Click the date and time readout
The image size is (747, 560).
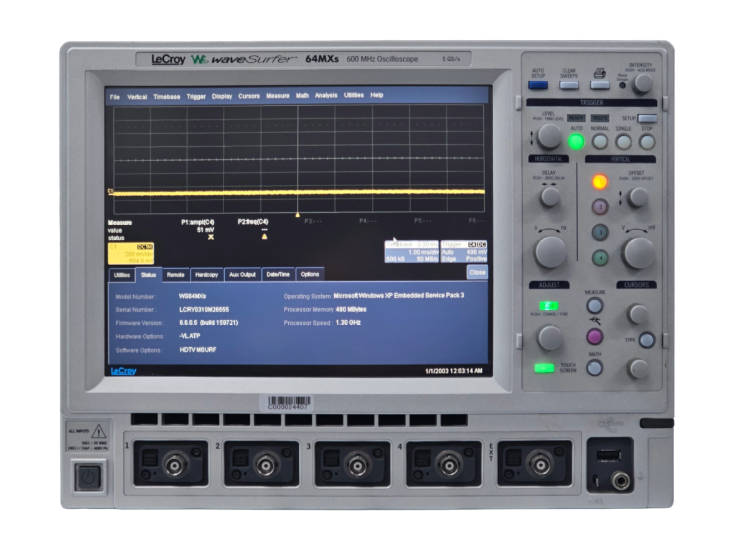pyautogui.click(x=453, y=371)
